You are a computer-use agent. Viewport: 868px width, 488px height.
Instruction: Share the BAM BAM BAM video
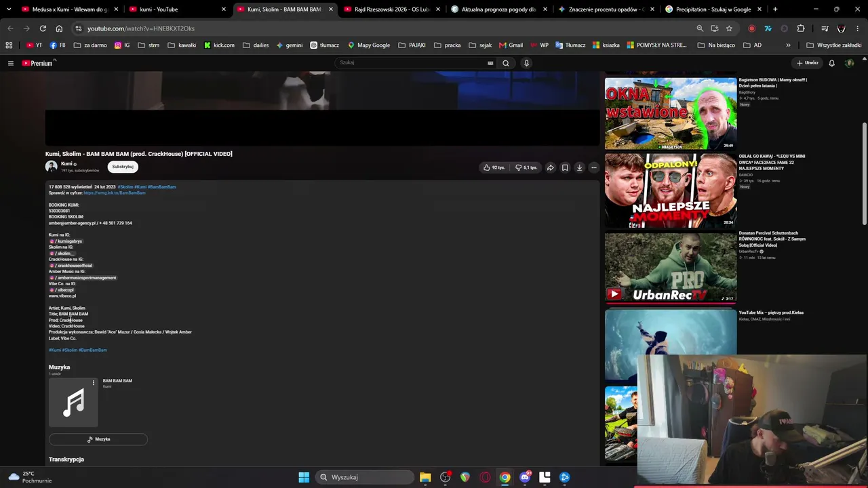[551, 167]
